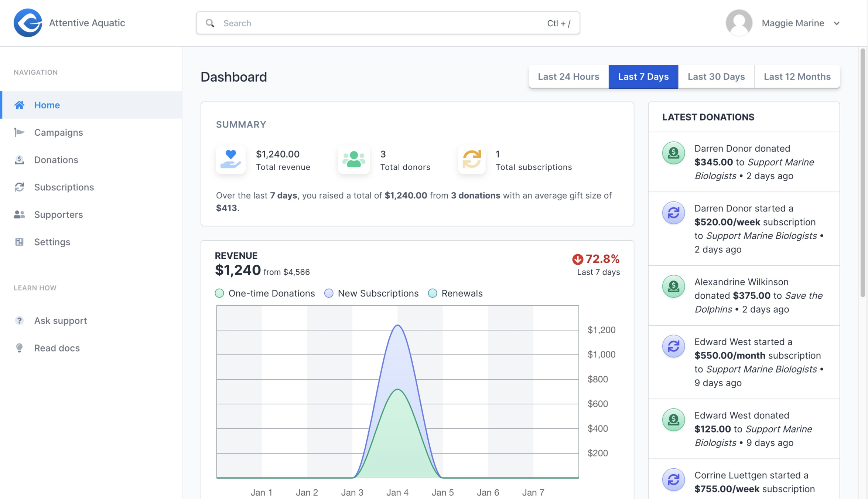Select the Last 24 Hours tab
Image resolution: width=868 pixels, height=499 pixels.
point(568,77)
